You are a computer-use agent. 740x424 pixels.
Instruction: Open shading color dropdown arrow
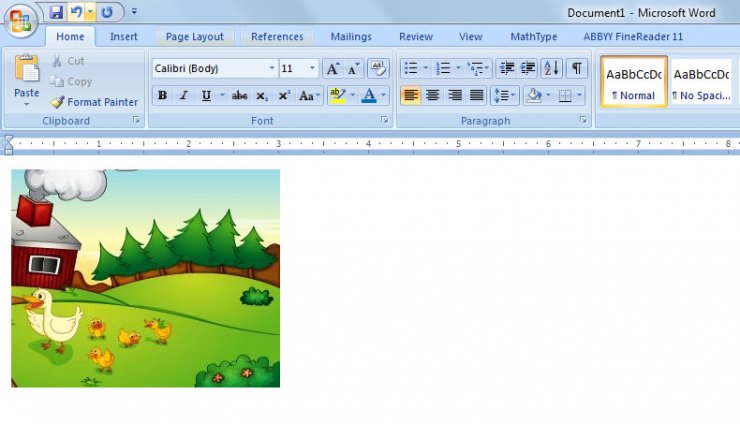(548, 95)
